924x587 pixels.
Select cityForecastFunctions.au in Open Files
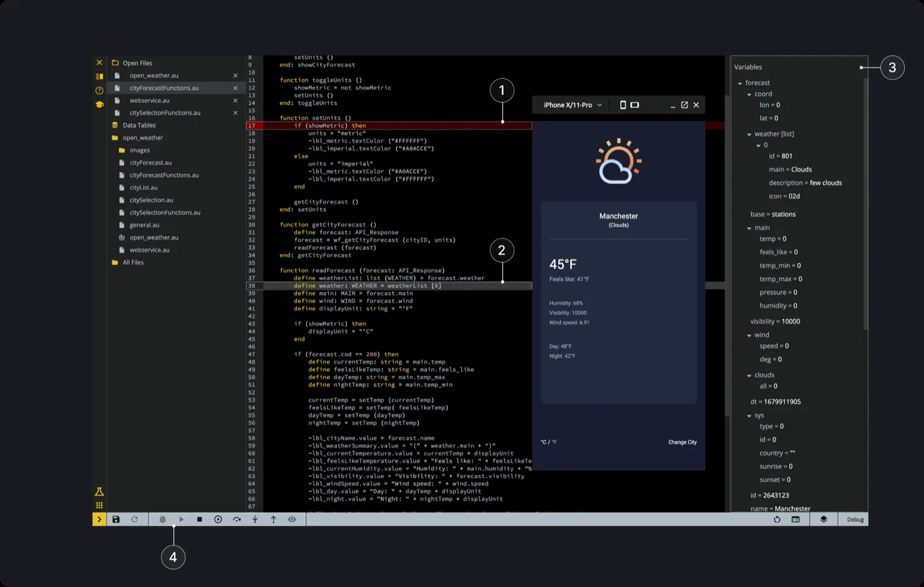pos(164,88)
